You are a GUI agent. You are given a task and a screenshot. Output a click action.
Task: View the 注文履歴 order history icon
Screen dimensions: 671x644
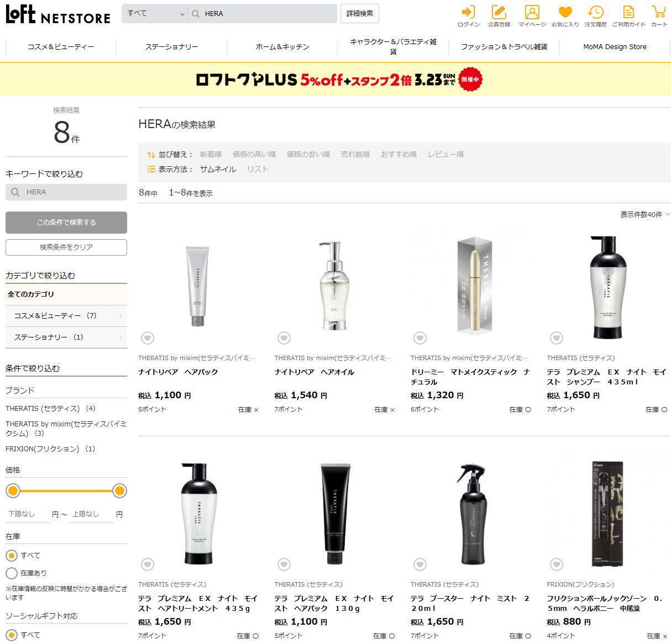pos(595,16)
